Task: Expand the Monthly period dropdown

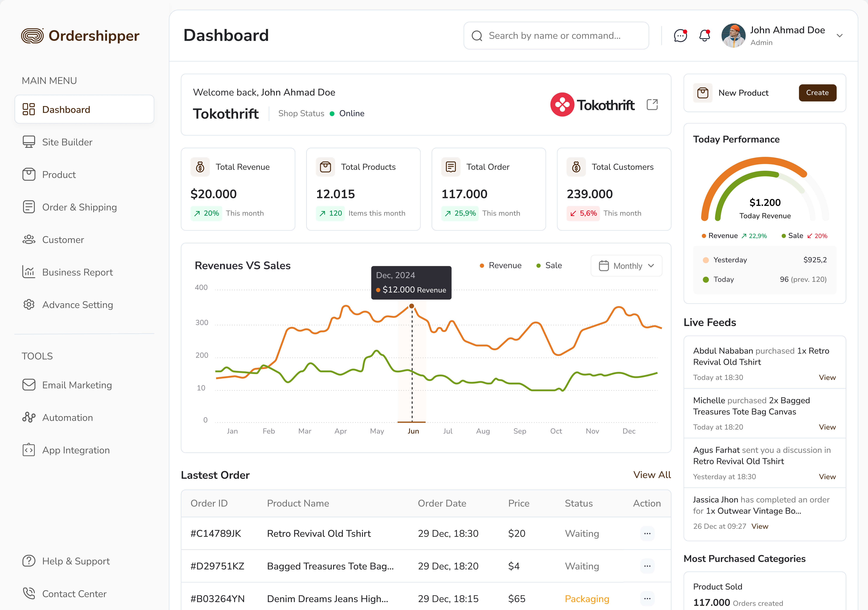Action: pos(626,266)
